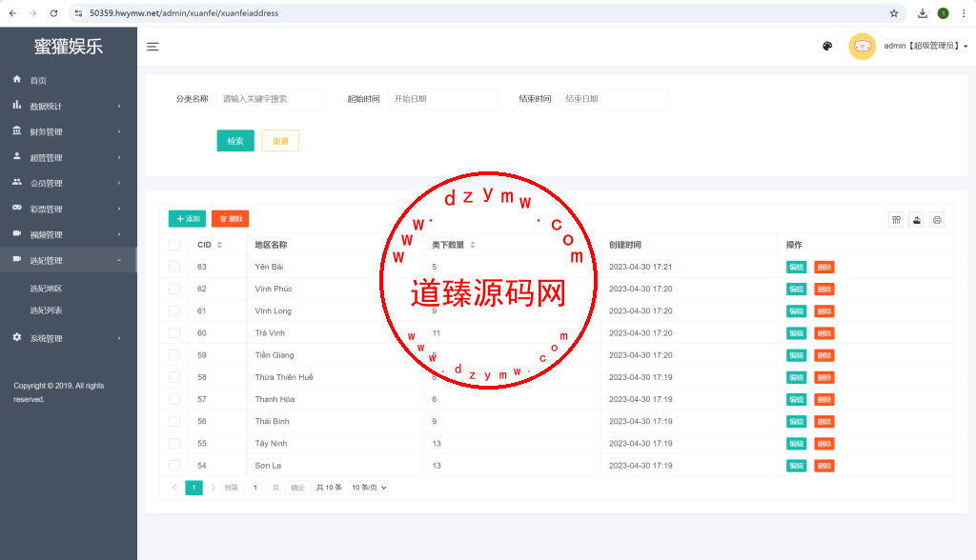Click the green 添加 add button
The width and height of the screenshot is (976, 560).
188,219
